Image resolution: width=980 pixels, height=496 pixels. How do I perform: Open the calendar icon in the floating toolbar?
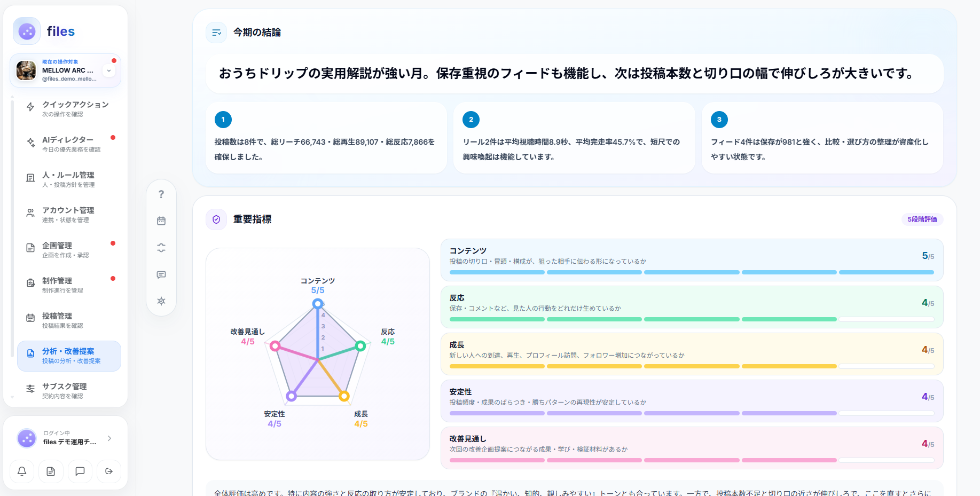coord(161,221)
